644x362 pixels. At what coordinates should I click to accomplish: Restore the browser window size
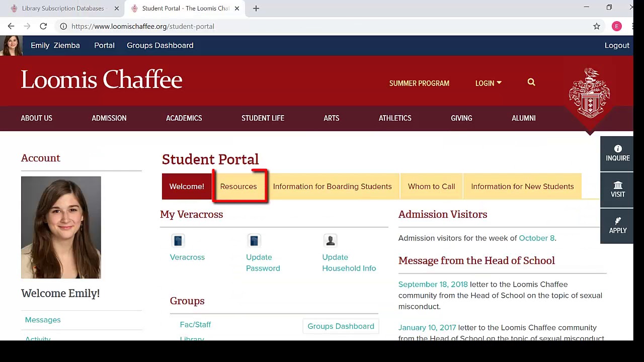click(x=609, y=8)
